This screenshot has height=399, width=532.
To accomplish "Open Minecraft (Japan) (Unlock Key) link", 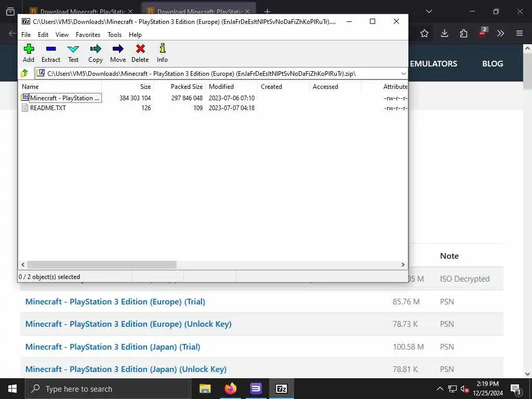I will click(126, 369).
